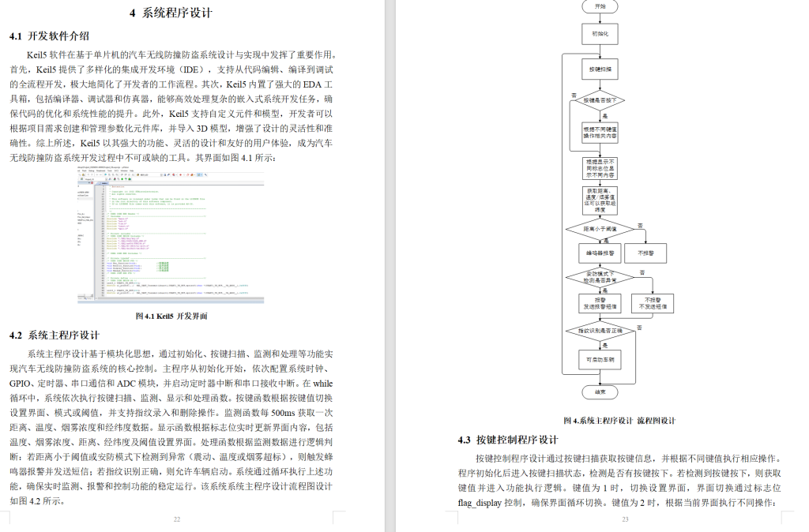The width and height of the screenshot is (809, 532).
Task: Click the 报警发送报警短信 process box
Action: pos(599,304)
